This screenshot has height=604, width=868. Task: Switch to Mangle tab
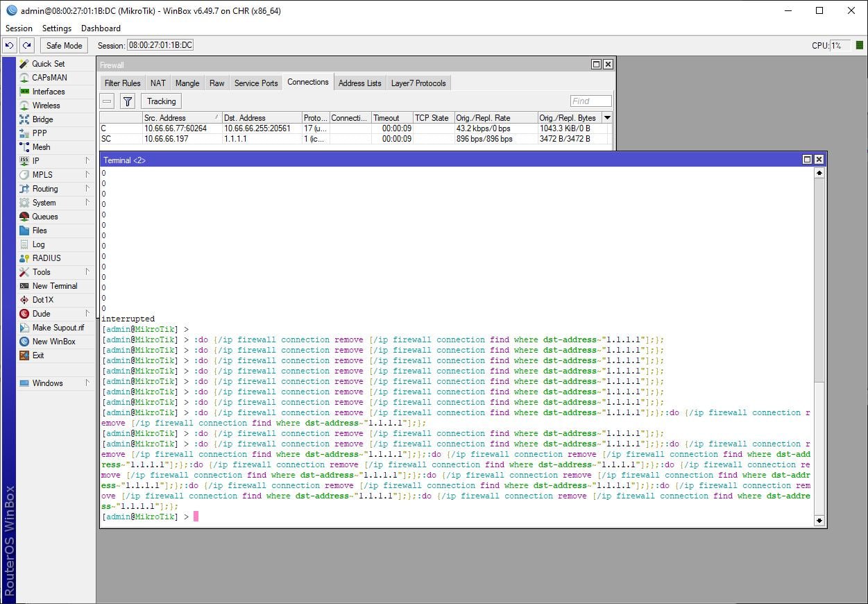coord(187,83)
